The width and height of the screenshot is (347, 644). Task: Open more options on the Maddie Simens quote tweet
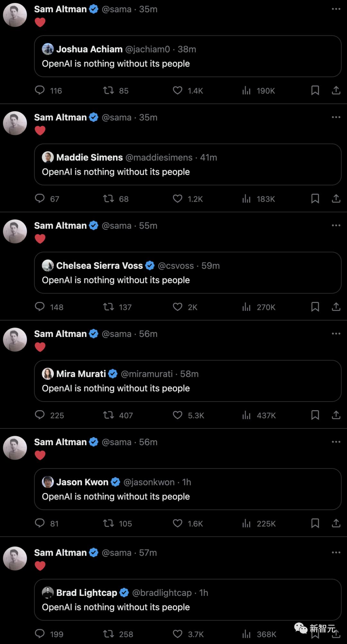point(336,117)
